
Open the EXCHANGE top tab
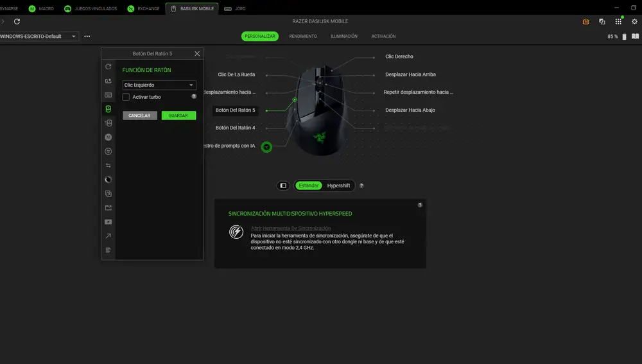[143, 8]
